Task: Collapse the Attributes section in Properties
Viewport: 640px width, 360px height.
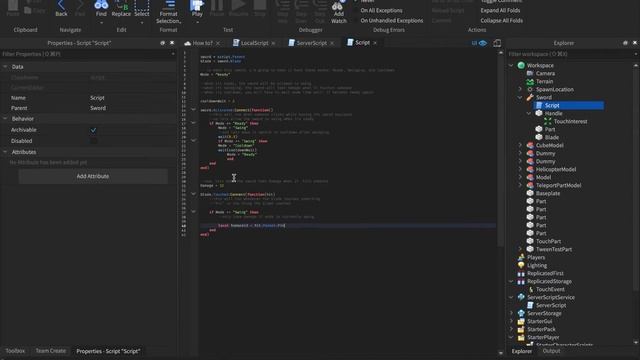Action: 5,152
